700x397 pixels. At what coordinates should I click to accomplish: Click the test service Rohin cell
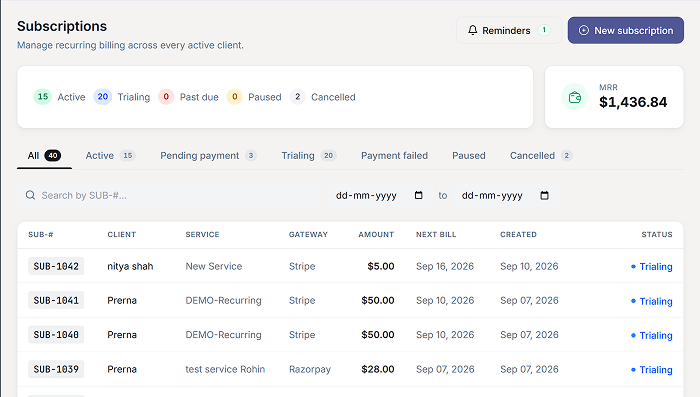click(x=225, y=369)
